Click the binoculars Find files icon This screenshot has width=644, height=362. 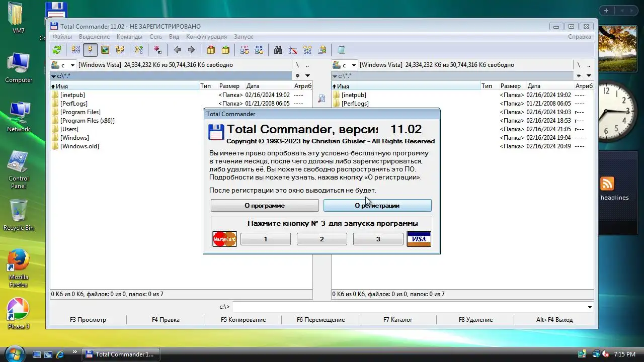278,50
